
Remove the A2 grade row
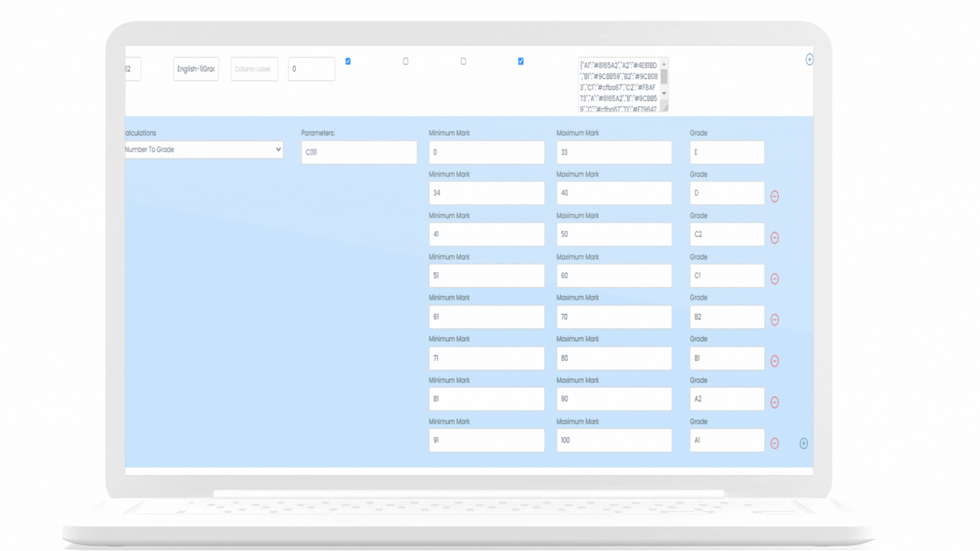pyautogui.click(x=774, y=402)
